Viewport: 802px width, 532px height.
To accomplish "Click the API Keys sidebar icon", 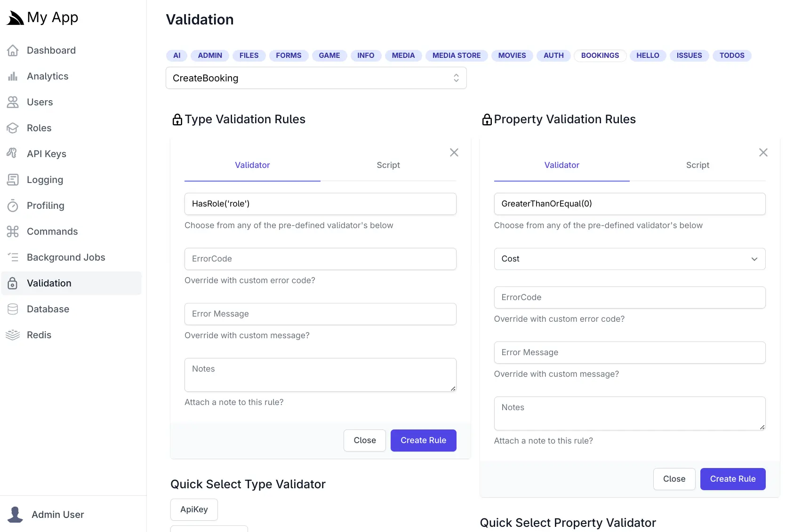I will 13,153.
